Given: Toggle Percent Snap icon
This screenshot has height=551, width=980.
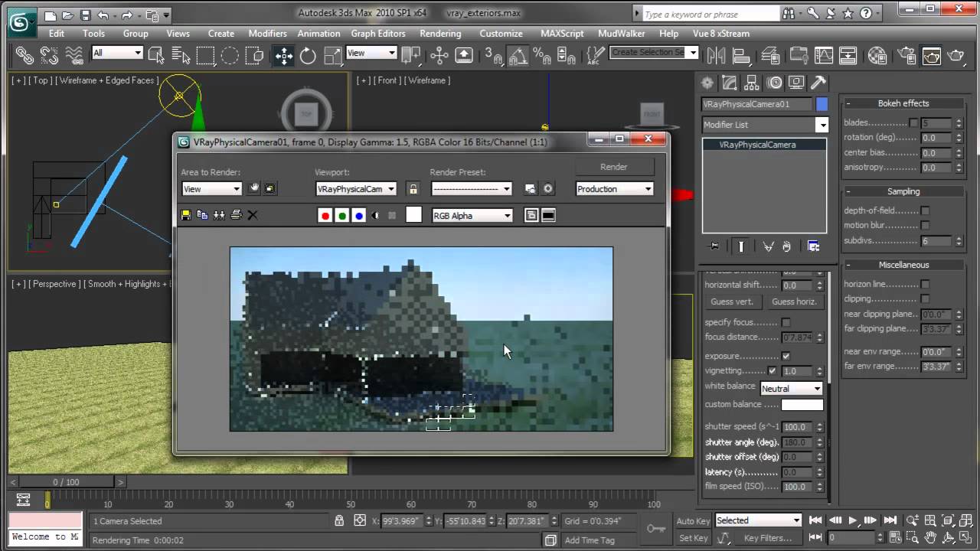Looking at the screenshot, I should (541, 55).
